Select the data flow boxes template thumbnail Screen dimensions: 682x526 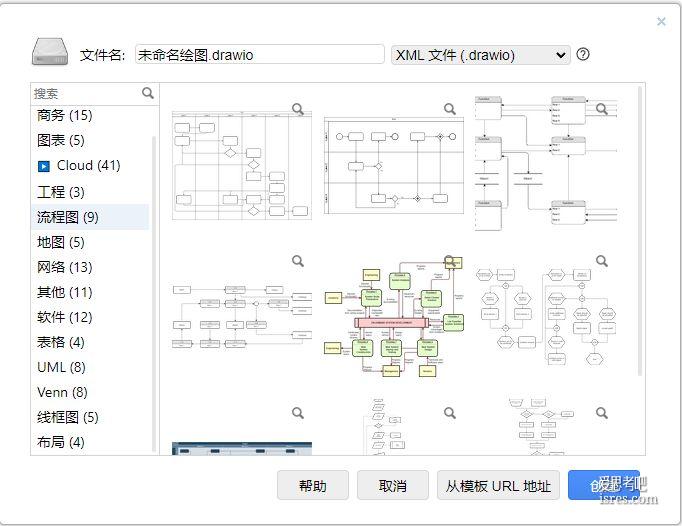pos(546,163)
